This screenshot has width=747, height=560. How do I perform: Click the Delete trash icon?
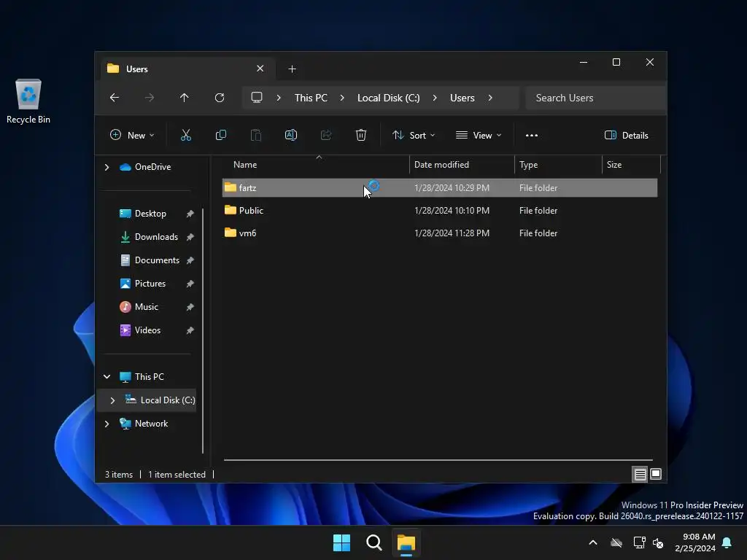(360, 135)
